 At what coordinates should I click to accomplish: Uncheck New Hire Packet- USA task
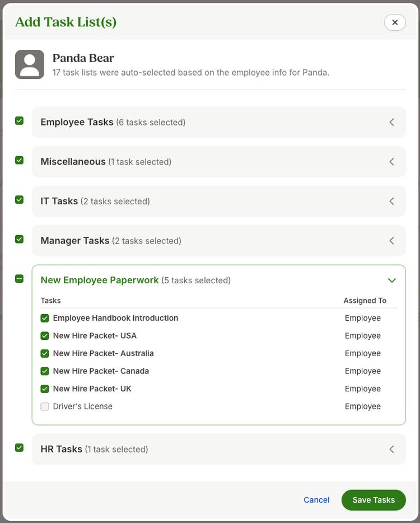coord(45,336)
